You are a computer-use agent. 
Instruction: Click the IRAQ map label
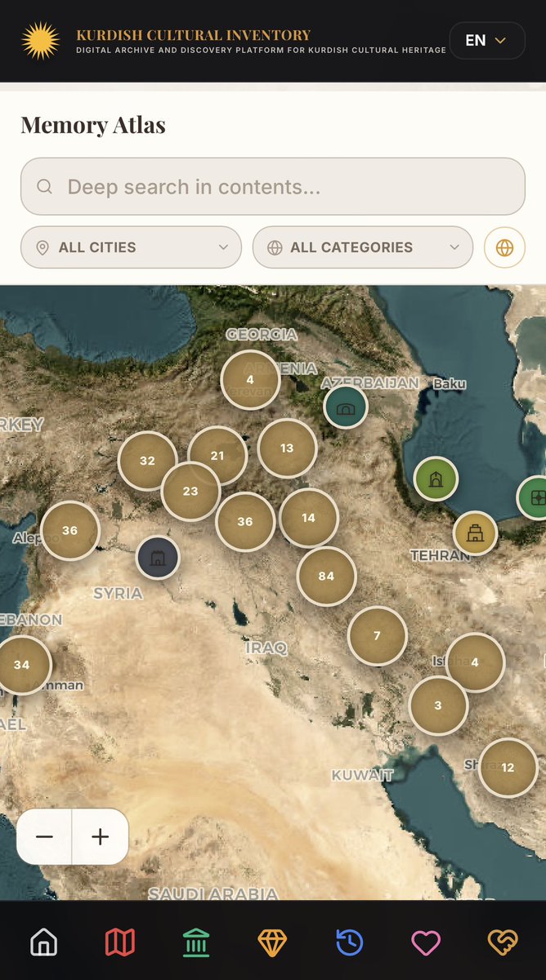tap(266, 648)
